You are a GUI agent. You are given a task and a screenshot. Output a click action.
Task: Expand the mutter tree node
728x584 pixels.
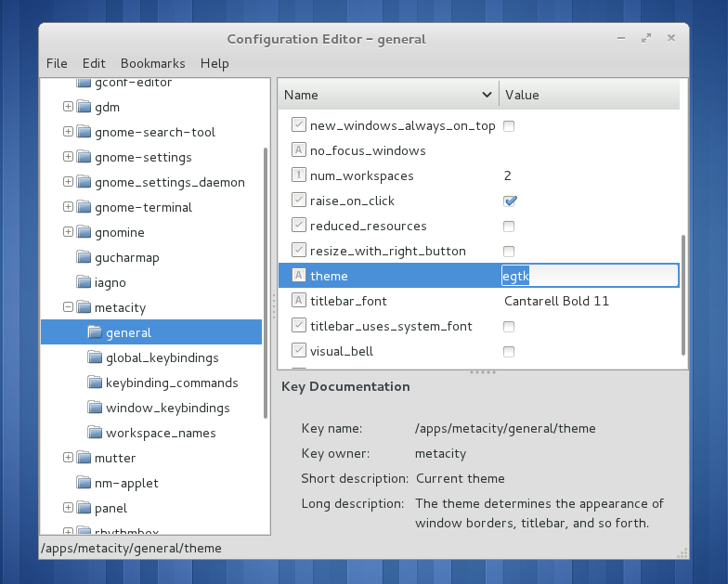click(68, 458)
